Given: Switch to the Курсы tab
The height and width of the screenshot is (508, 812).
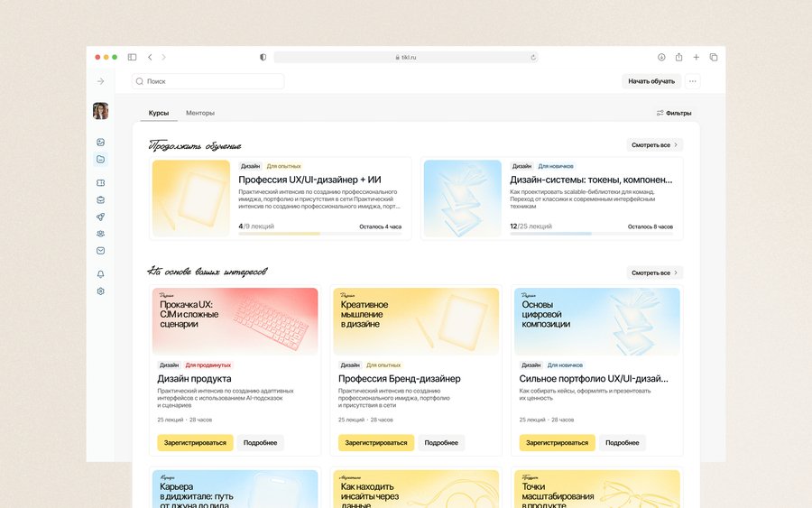Looking at the screenshot, I should [x=159, y=113].
